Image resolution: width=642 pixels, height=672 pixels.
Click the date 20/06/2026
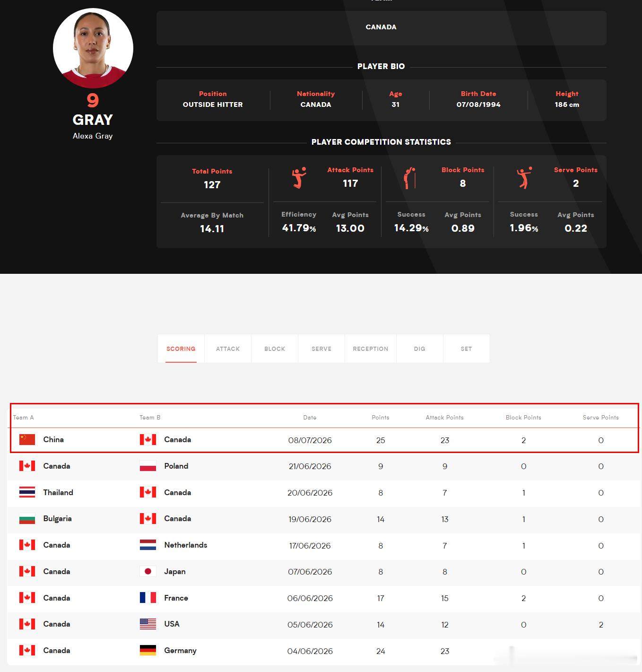click(x=310, y=493)
